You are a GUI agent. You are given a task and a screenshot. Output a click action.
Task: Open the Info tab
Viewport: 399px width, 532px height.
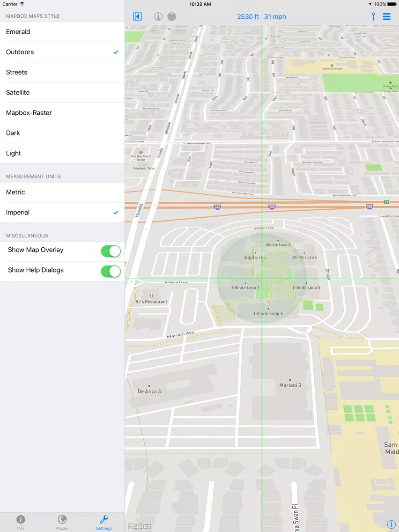point(21,523)
